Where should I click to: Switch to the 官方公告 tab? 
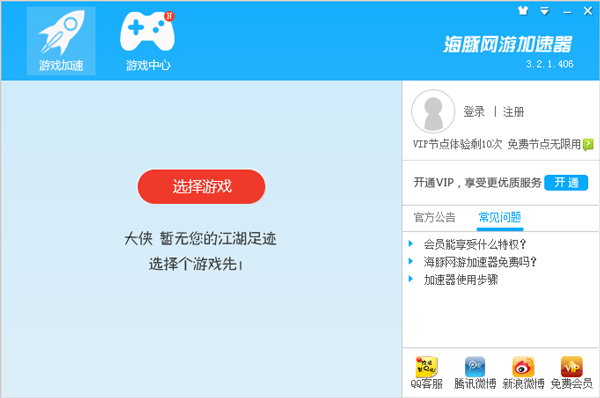tap(435, 217)
